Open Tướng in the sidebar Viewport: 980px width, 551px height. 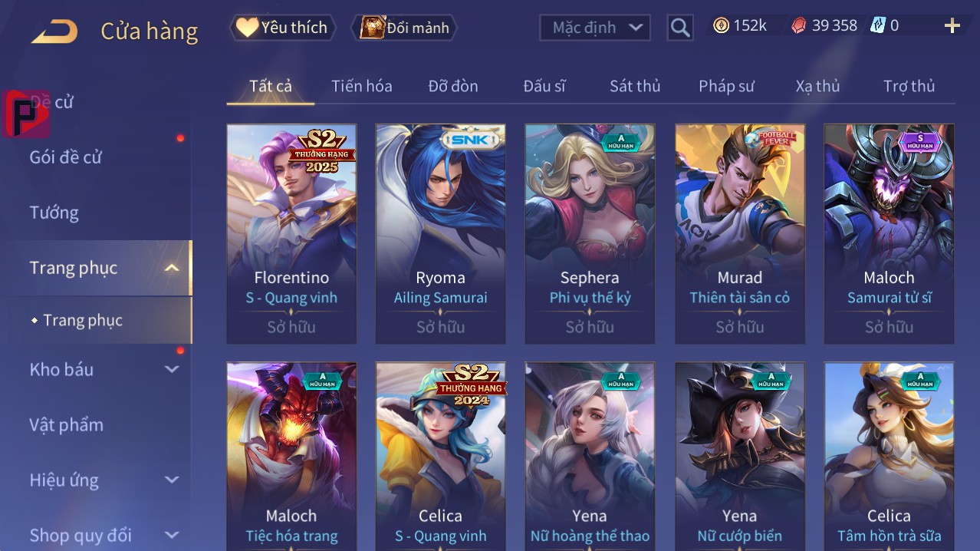click(54, 213)
